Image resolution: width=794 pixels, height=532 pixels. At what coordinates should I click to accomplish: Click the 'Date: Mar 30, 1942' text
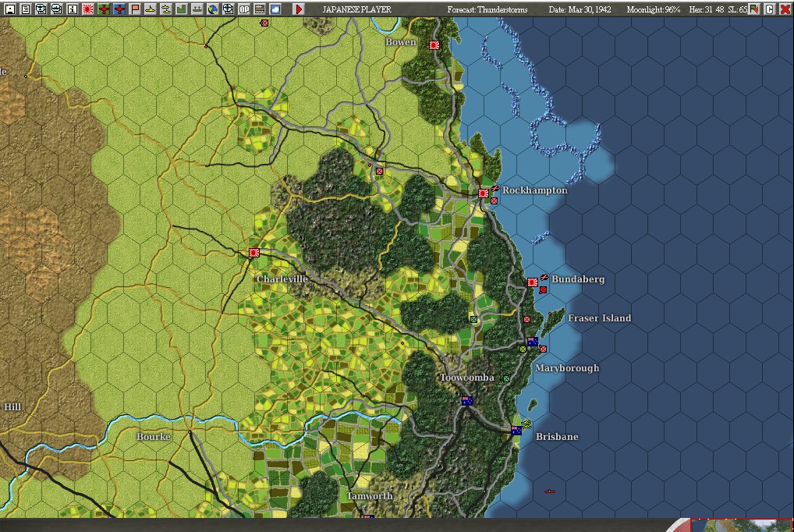580,9
